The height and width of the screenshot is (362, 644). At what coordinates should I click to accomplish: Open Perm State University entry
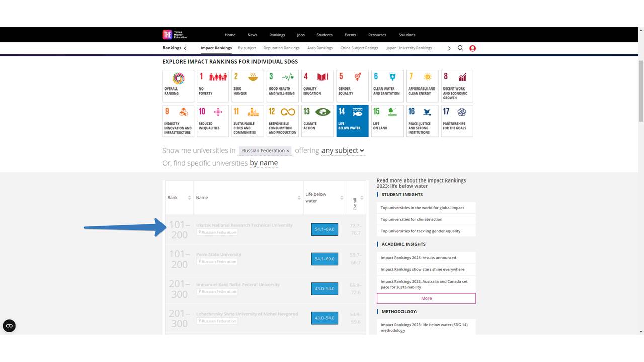(x=219, y=255)
